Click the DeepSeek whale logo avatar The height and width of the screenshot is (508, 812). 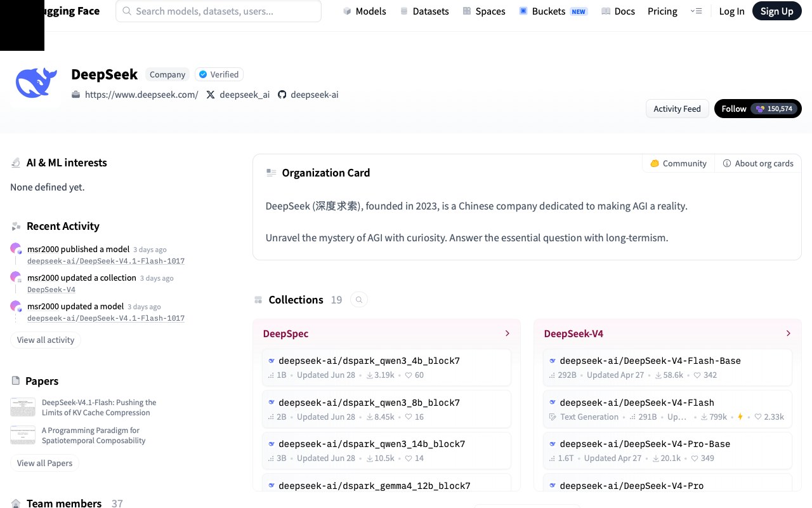[x=36, y=83]
